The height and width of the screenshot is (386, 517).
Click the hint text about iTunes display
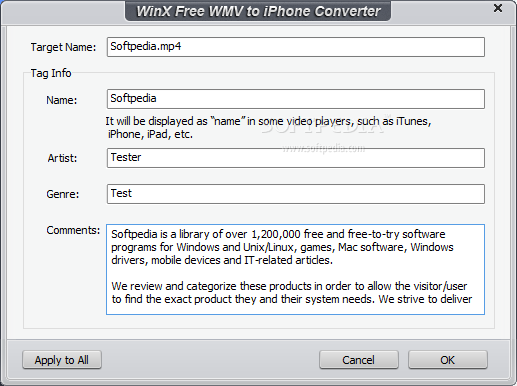pyautogui.click(x=268, y=128)
